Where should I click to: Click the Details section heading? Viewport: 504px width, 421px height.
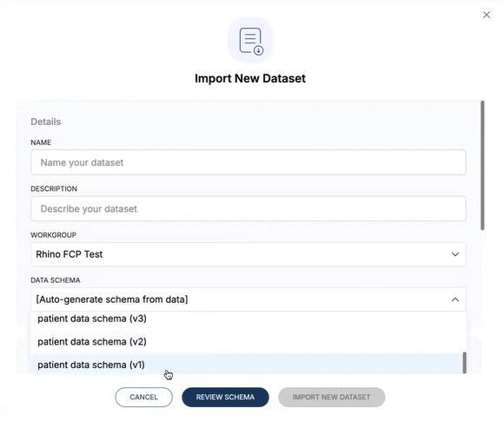[x=46, y=122]
